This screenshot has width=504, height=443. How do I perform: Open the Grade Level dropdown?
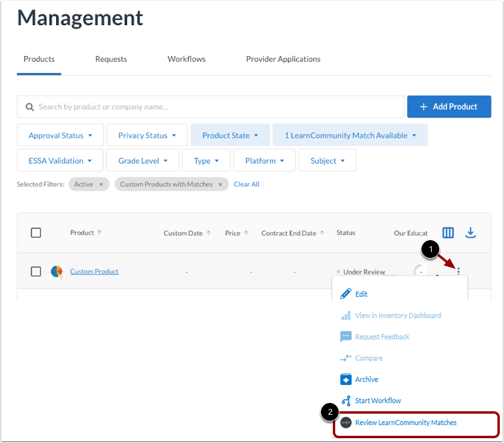[142, 160]
